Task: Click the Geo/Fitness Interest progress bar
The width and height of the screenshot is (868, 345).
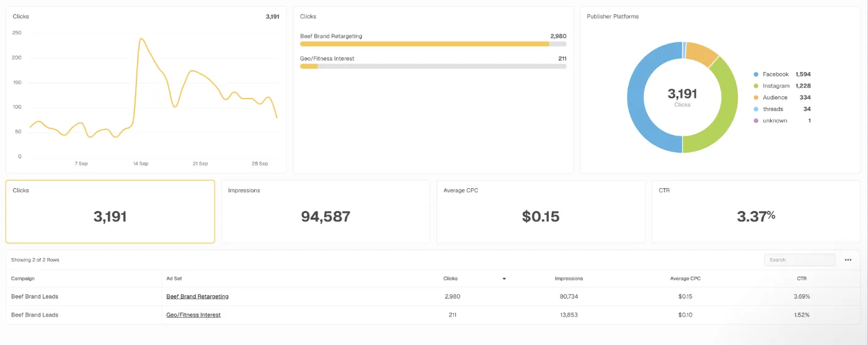Action: pyautogui.click(x=433, y=66)
